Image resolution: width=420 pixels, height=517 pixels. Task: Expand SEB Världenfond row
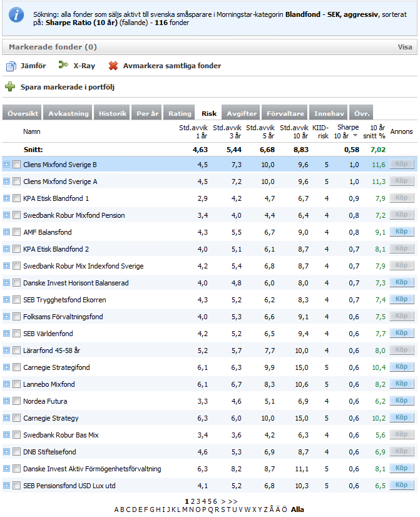(6, 334)
